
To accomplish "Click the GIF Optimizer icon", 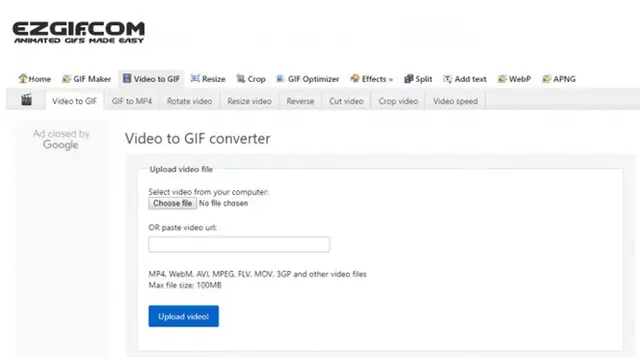I will 280,79.
